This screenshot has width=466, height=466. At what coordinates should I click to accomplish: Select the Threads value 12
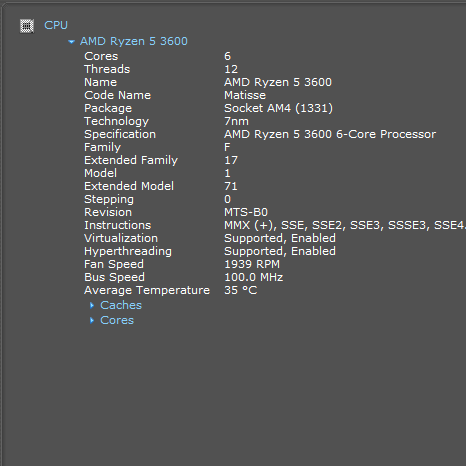pos(231,69)
